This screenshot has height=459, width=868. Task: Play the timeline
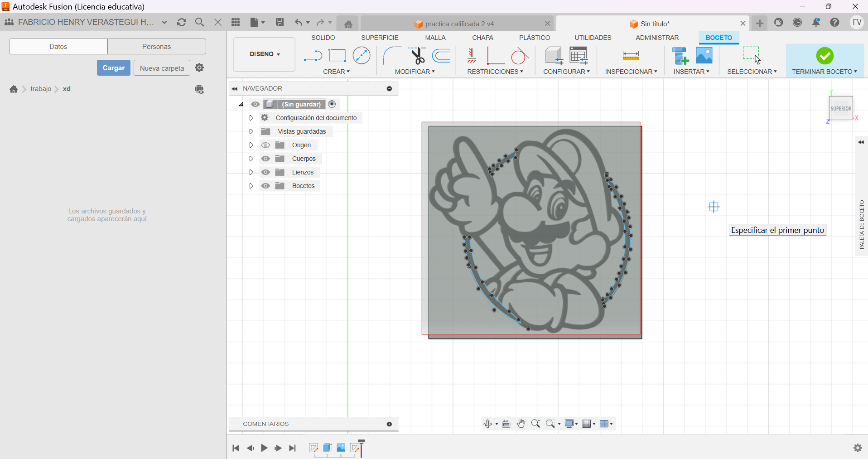[264, 448]
